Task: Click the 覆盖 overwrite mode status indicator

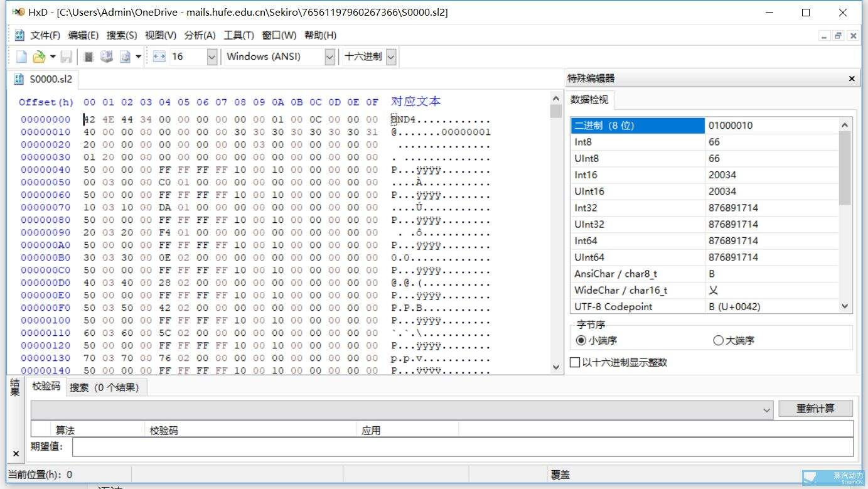Action: tap(560, 475)
